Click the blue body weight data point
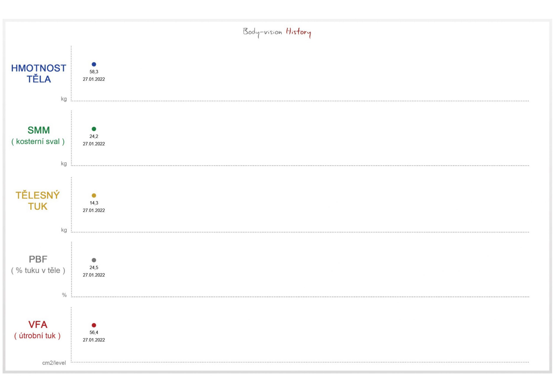 [x=94, y=64]
